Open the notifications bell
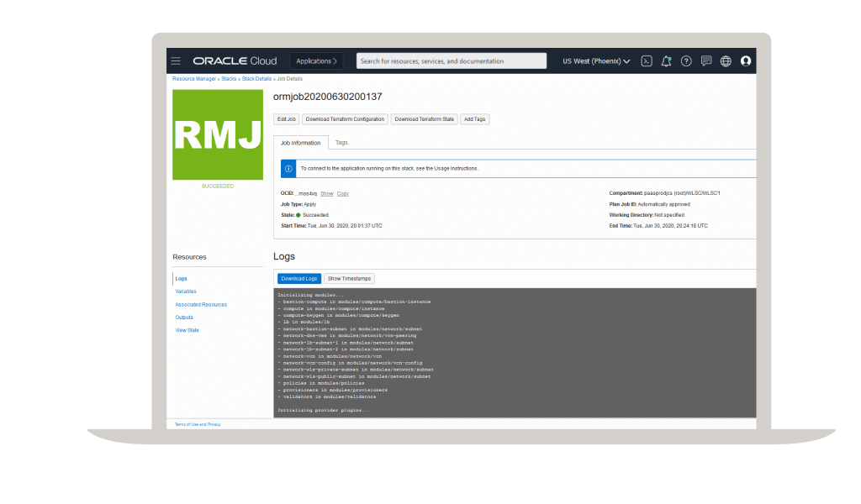 [x=666, y=60]
